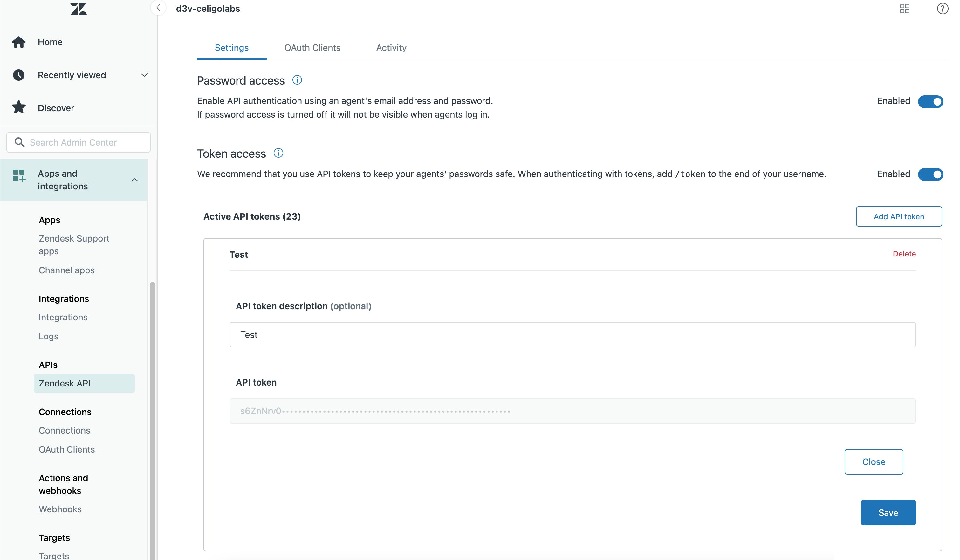960x560 pixels.
Task: Open the Zendesk products grid icon
Action: point(905,8)
